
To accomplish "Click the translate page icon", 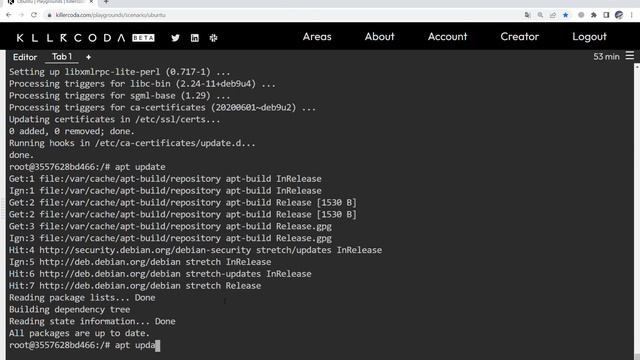I will (527, 15).
